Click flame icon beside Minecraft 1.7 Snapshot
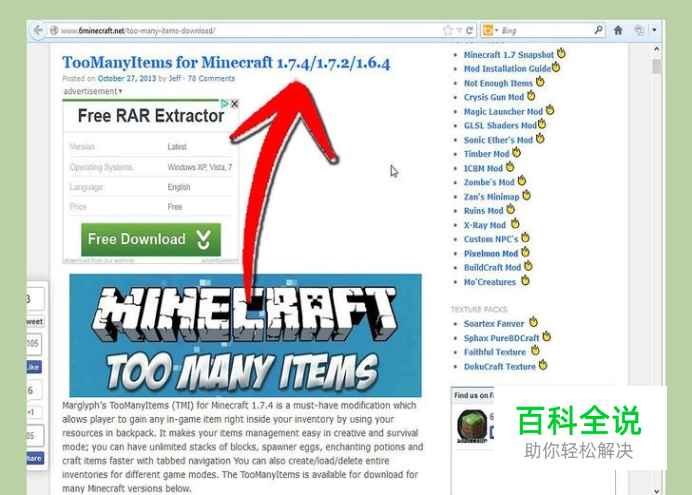Image resolution: width=692 pixels, height=495 pixels. [x=561, y=53]
